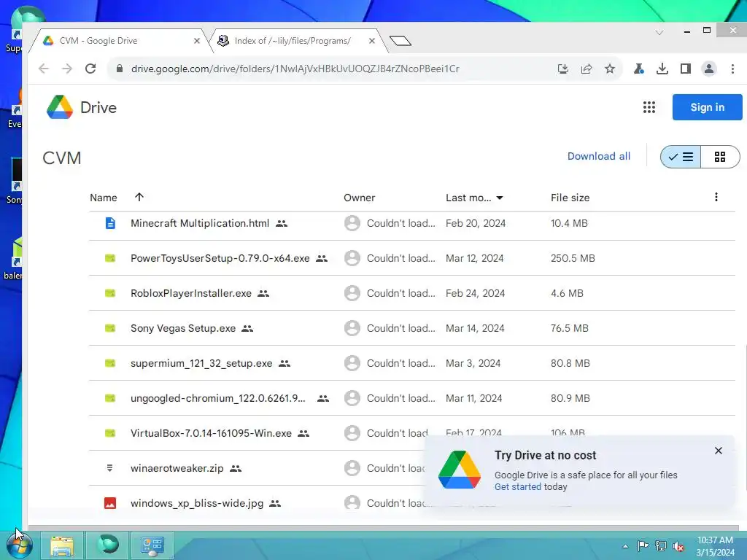Open the Last modified column dropdown
The width and height of the screenshot is (747, 560).
tap(499, 198)
